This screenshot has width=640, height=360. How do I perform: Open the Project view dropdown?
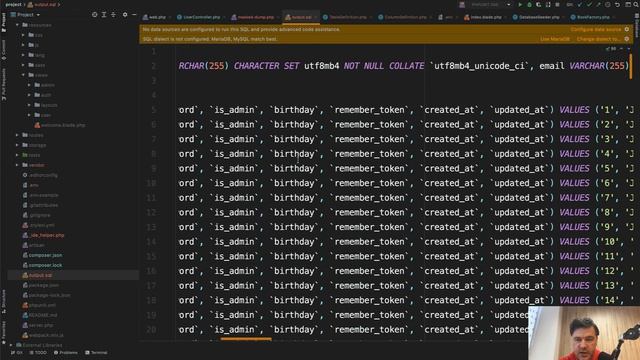coord(25,15)
